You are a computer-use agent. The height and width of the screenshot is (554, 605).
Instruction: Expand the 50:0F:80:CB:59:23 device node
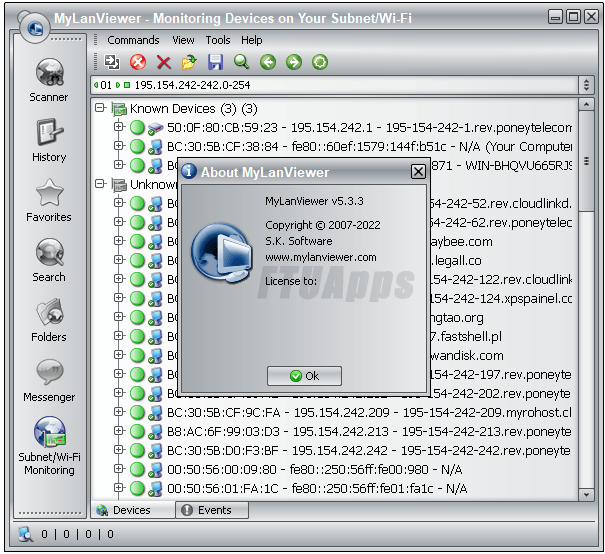118,127
